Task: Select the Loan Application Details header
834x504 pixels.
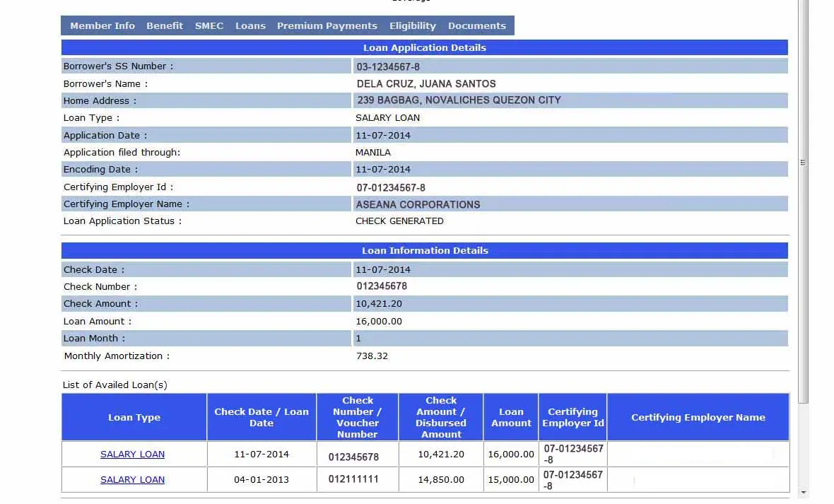Action: point(425,47)
